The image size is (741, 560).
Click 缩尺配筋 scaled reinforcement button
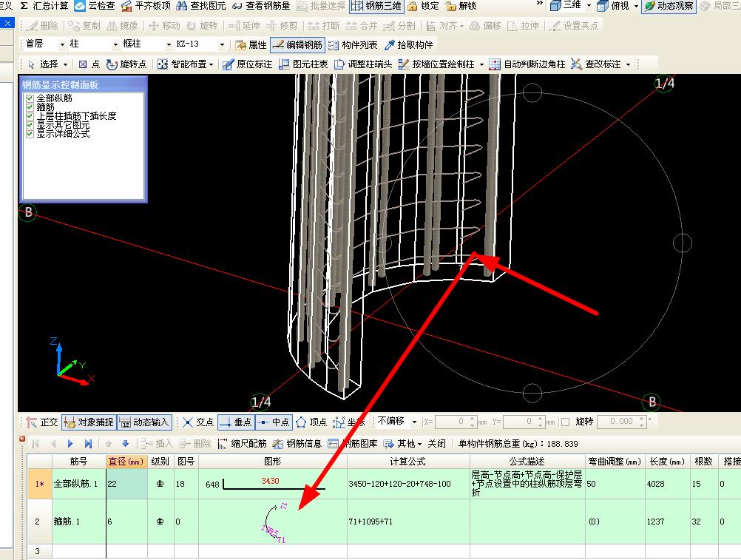[243, 444]
